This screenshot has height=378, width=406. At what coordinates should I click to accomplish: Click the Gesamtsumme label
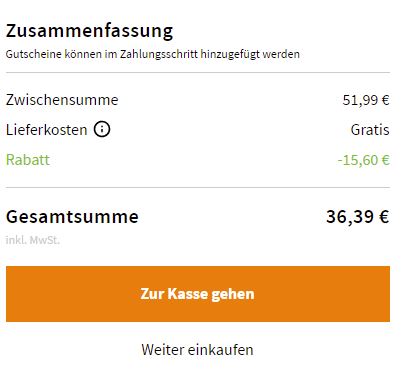click(72, 217)
